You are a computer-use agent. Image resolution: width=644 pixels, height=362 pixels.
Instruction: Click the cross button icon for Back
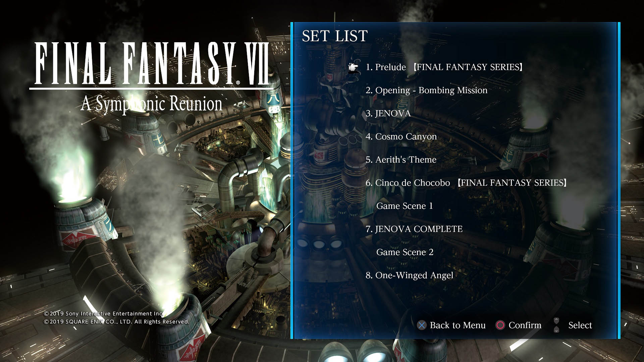[x=422, y=325]
